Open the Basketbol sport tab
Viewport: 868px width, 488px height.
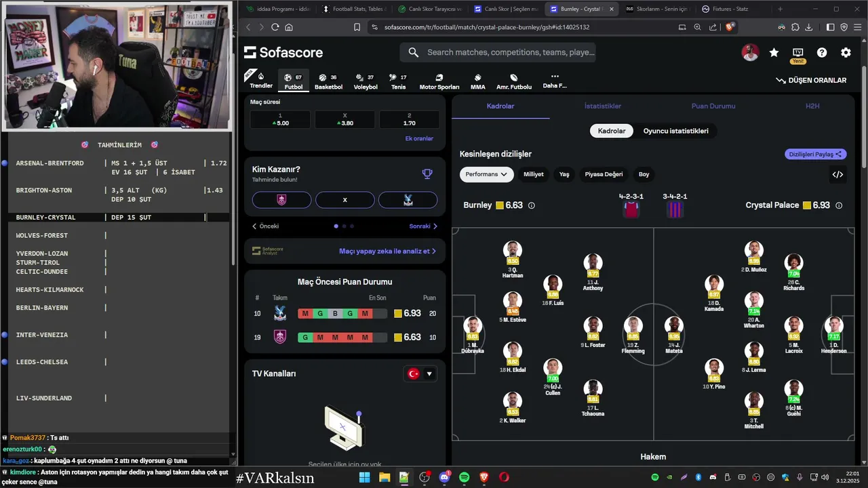[x=328, y=81]
